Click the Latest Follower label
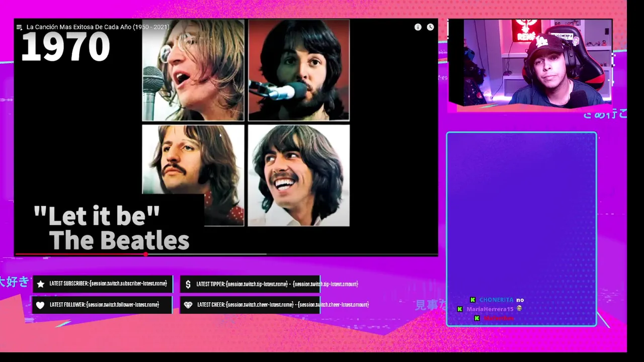Screen dimensions: 644x362 pyautogui.click(x=104, y=305)
